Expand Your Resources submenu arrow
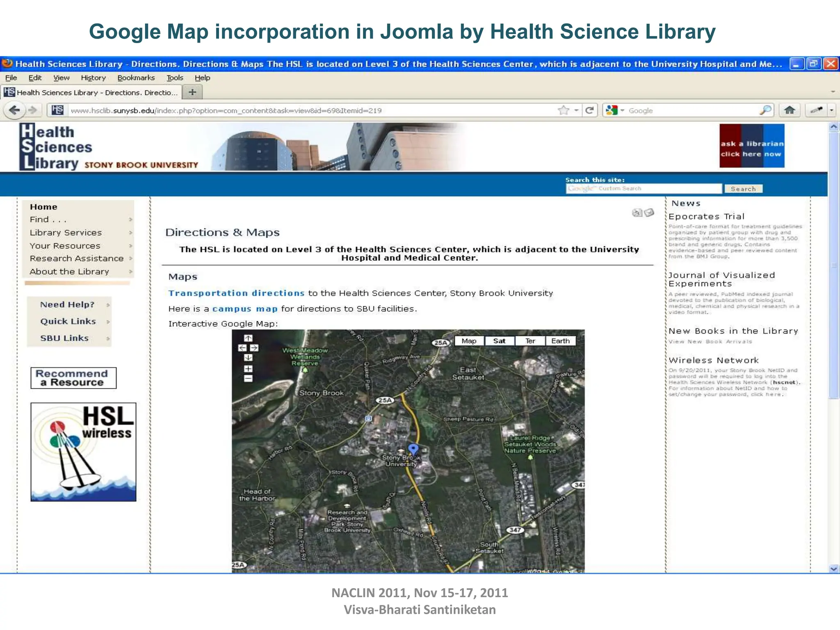The width and height of the screenshot is (840, 630). tap(130, 246)
